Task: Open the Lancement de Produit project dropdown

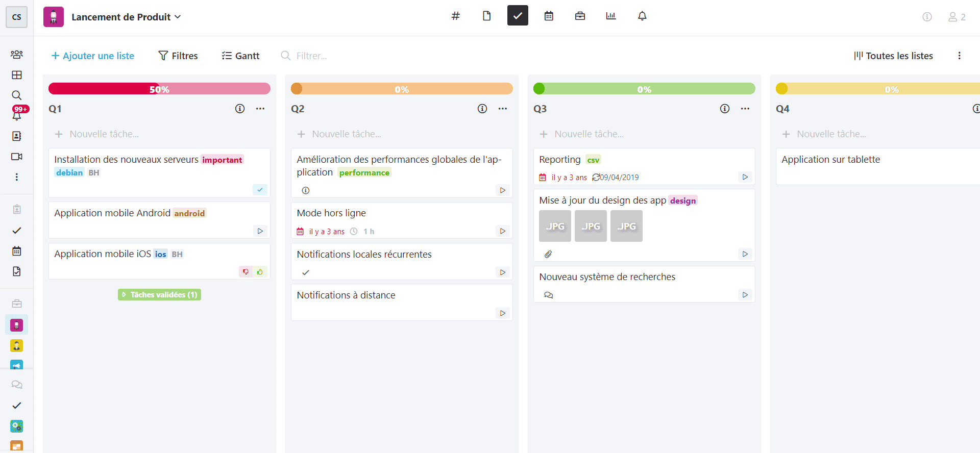Action: click(x=126, y=17)
